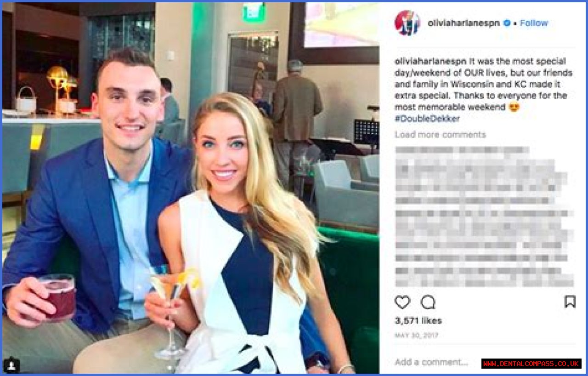Image resolution: width=588 pixels, height=376 pixels.
Task: Save post with bookmark icon
Action: click(x=570, y=302)
